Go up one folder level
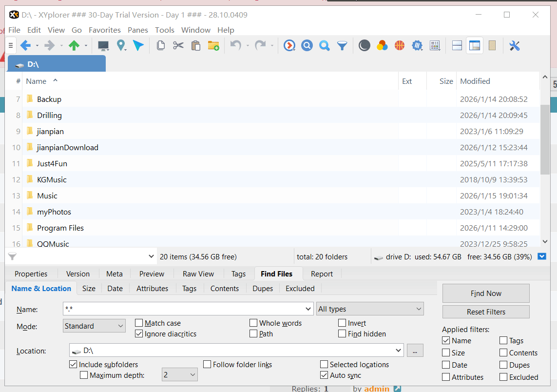 click(74, 46)
